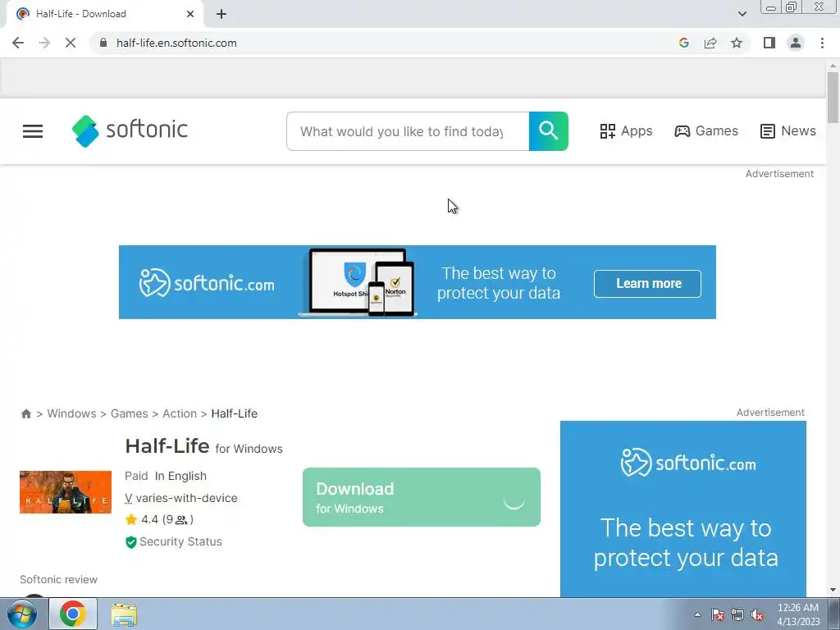The width and height of the screenshot is (840, 630).
Task: Open the Windows breadcrumb link
Action: click(72, 413)
